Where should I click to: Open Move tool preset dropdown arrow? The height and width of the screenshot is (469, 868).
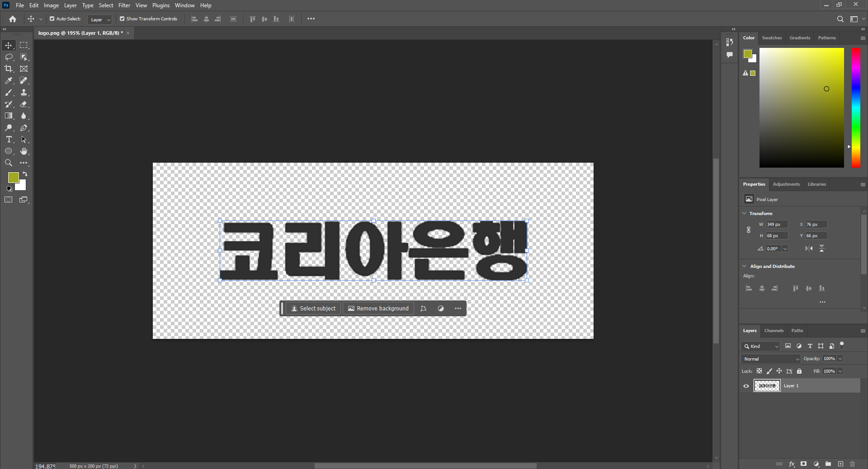[41, 19]
